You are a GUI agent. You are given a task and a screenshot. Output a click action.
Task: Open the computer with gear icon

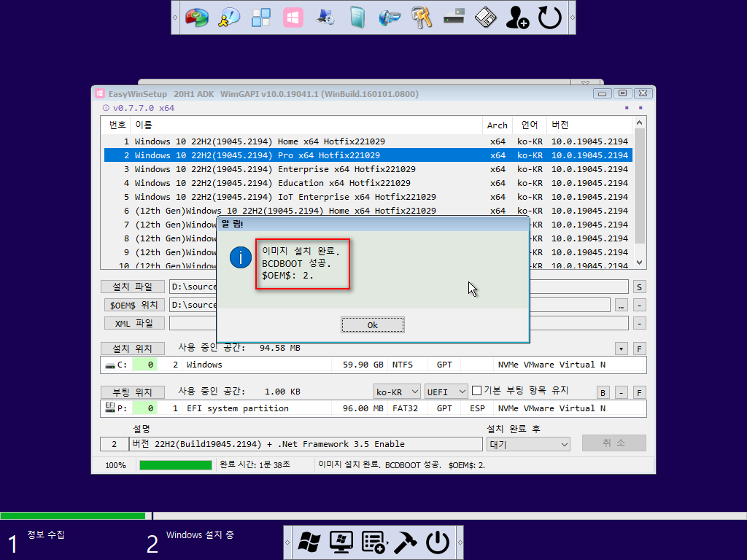click(x=325, y=18)
